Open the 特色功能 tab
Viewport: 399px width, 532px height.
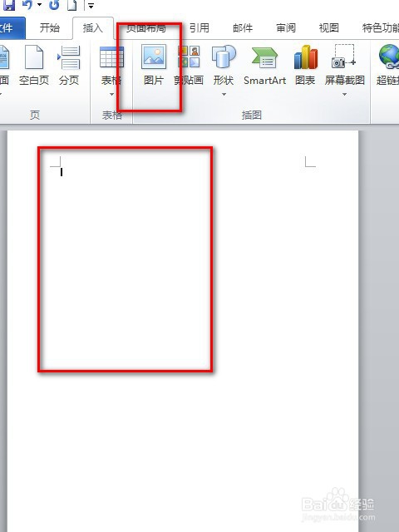380,27
